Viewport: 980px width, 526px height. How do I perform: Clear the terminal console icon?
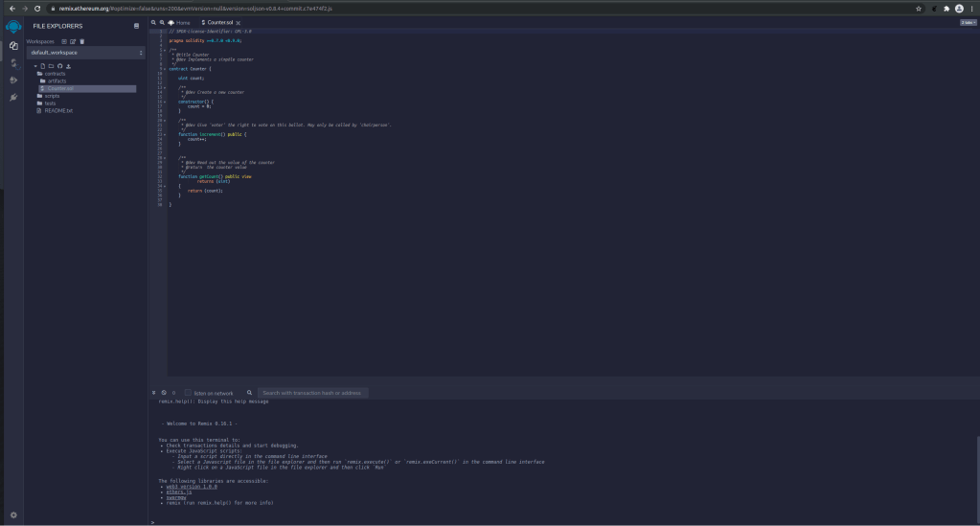164,393
